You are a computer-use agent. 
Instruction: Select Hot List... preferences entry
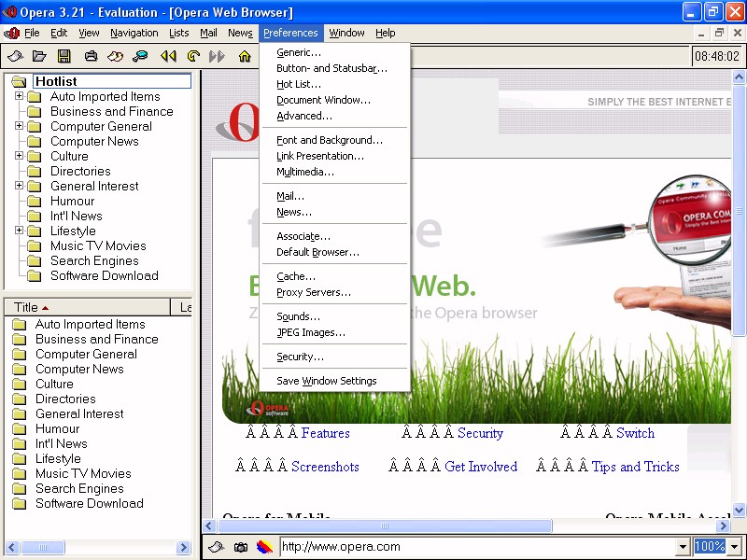tap(335, 84)
